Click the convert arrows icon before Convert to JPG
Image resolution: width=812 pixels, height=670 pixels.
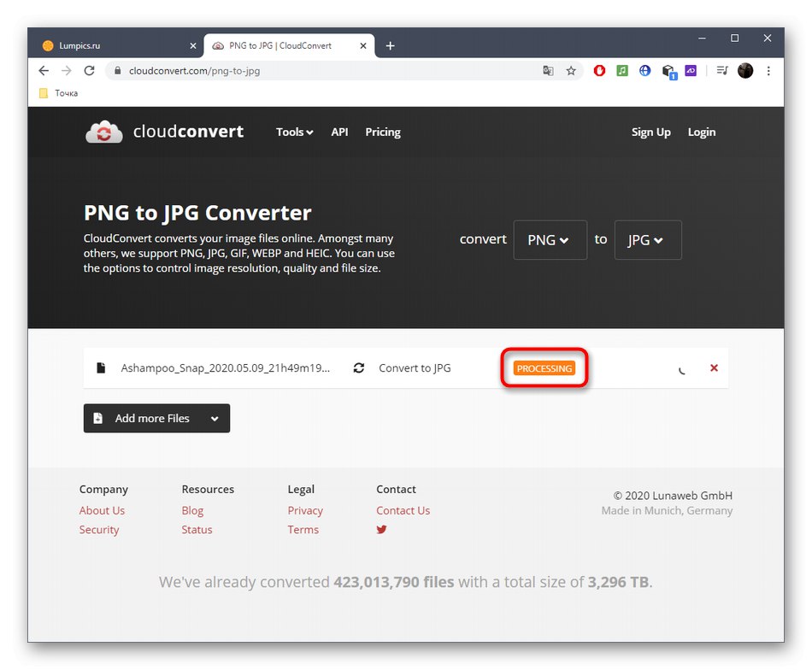(x=359, y=367)
